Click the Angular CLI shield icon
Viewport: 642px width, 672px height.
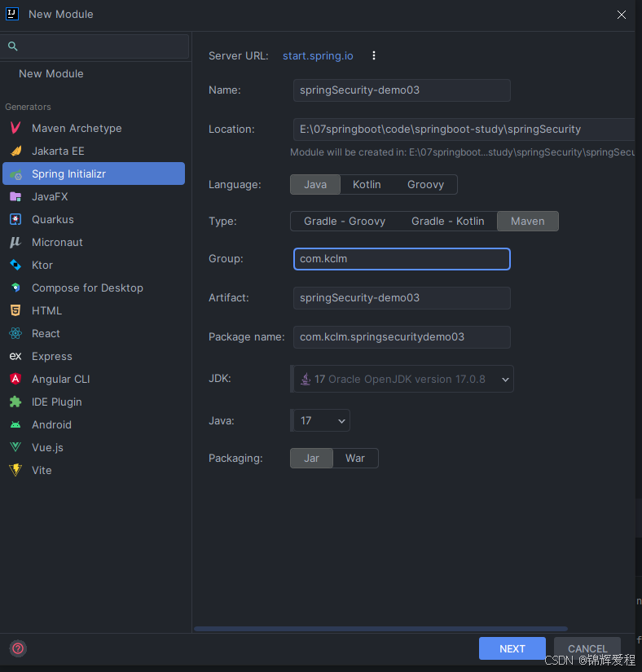(15, 379)
